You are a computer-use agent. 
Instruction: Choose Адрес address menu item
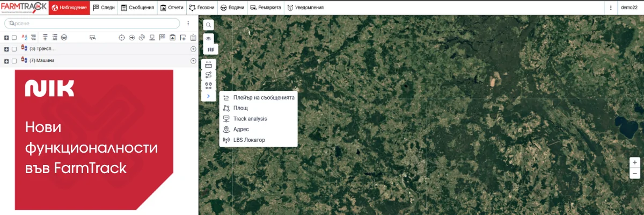click(x=258, y=130)
